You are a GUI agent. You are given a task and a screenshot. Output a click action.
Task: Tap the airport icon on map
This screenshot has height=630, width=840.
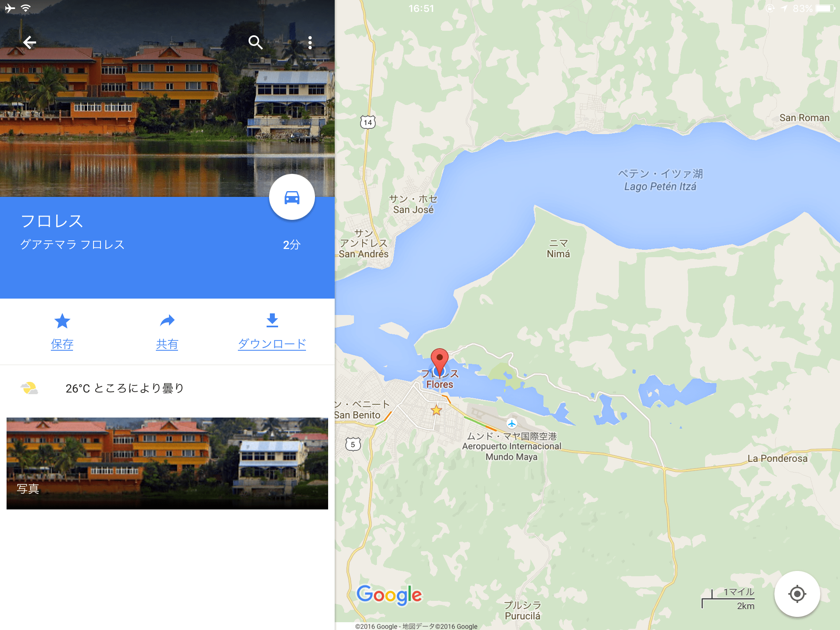pyautogui.click(x=511, y=423)
